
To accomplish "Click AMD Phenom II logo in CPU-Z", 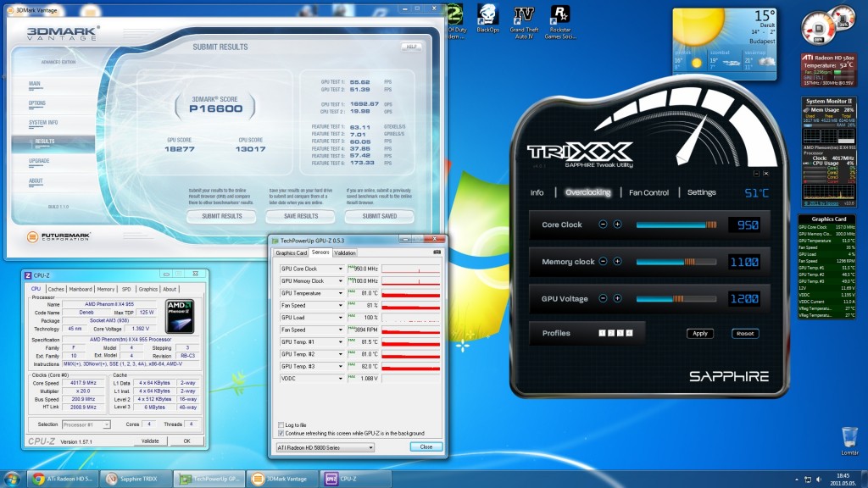I will tap(180, 317).
